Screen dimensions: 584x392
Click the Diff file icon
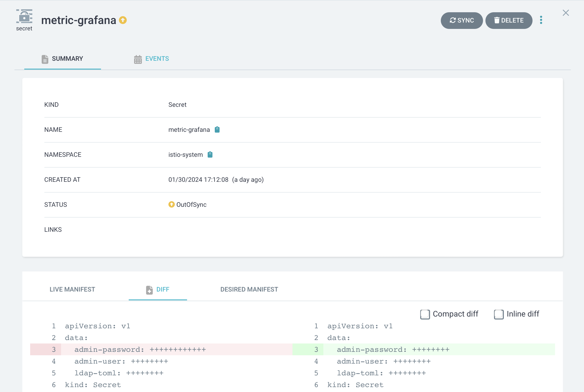coord(149,290)
